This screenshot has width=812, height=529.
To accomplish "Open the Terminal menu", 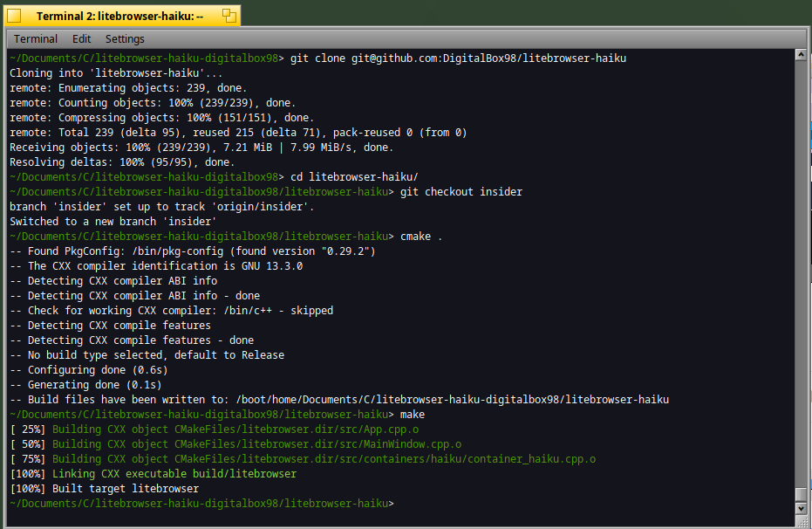I will (36, 38).
